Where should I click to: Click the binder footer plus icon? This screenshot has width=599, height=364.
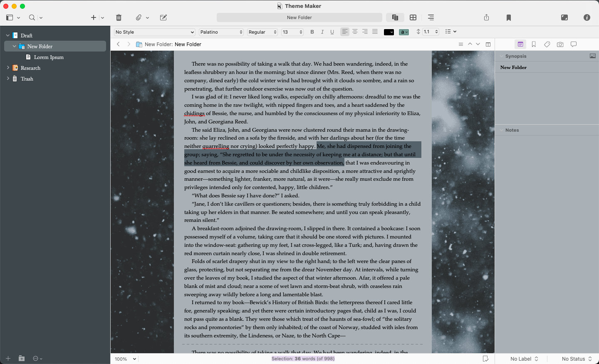8,358
